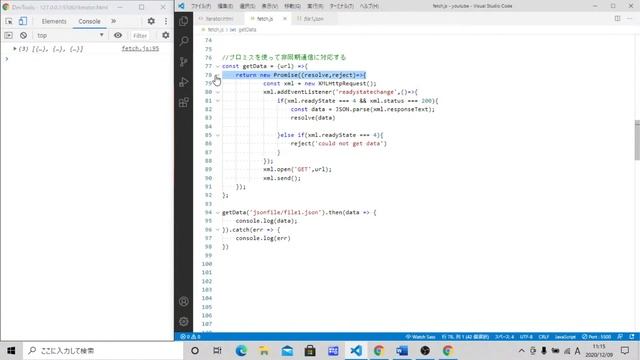Stop Live Server via Port: 5500
Viewport: 640px width, 360px height.
coord(597,337)
